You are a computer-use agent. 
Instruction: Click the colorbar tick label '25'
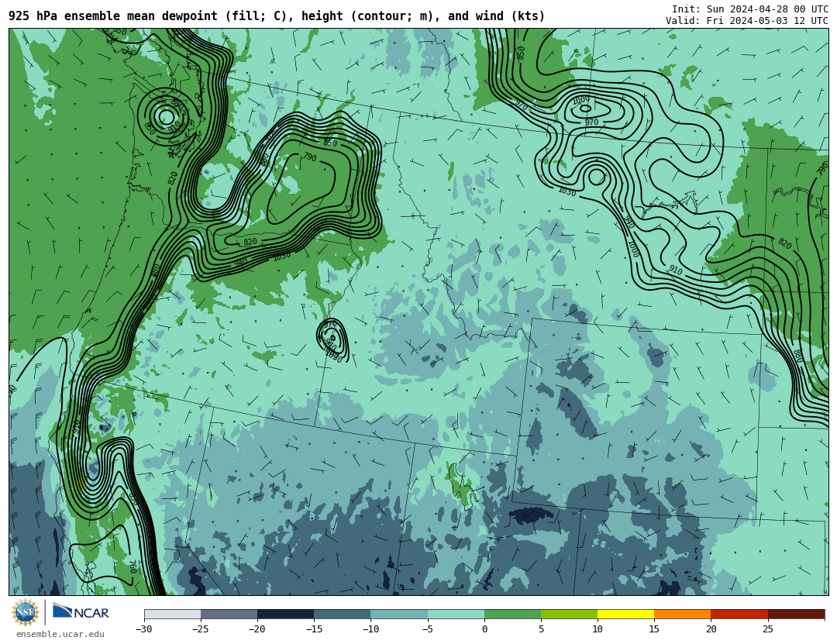pyautogui.click(x=767, y=629)
